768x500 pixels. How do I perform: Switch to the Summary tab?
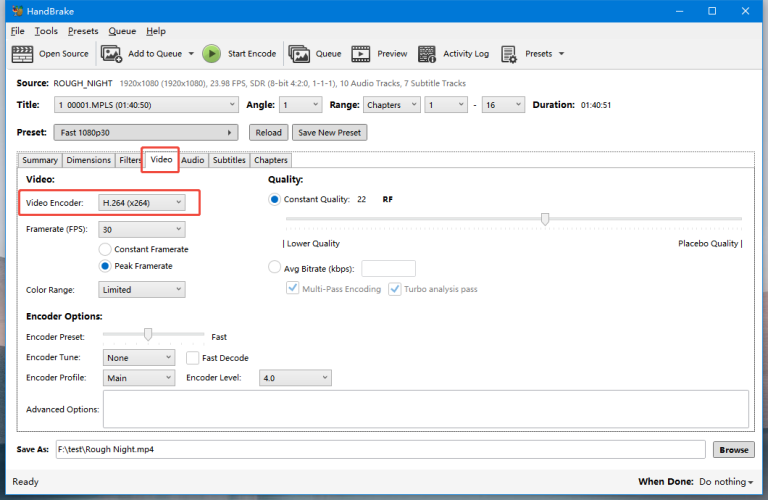pos(40,160)
